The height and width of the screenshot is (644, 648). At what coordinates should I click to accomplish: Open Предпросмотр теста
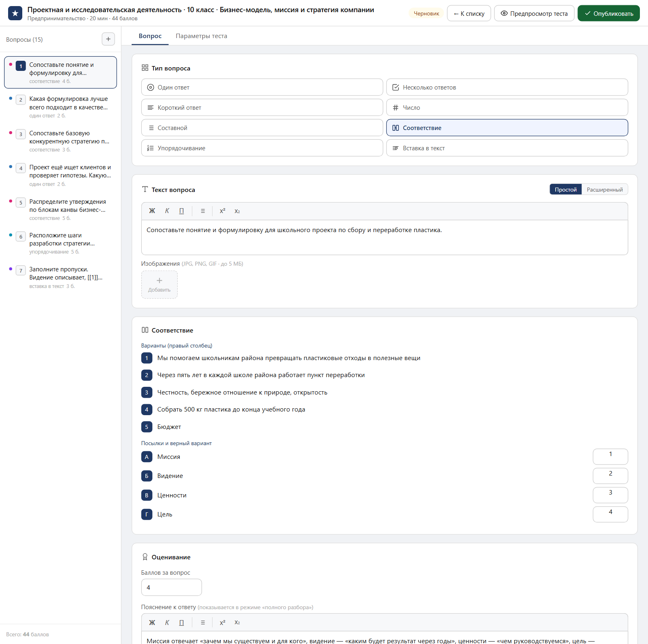coord(534,13)
